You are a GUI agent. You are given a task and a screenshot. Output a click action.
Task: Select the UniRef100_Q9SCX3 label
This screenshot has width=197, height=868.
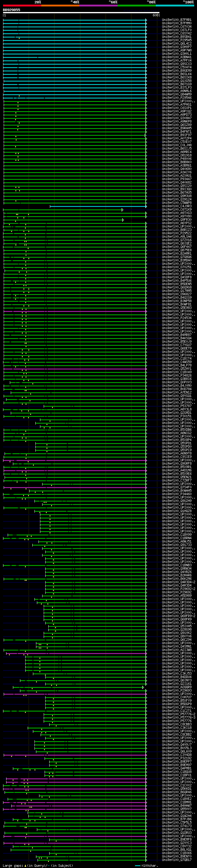[x=176, y=64]
